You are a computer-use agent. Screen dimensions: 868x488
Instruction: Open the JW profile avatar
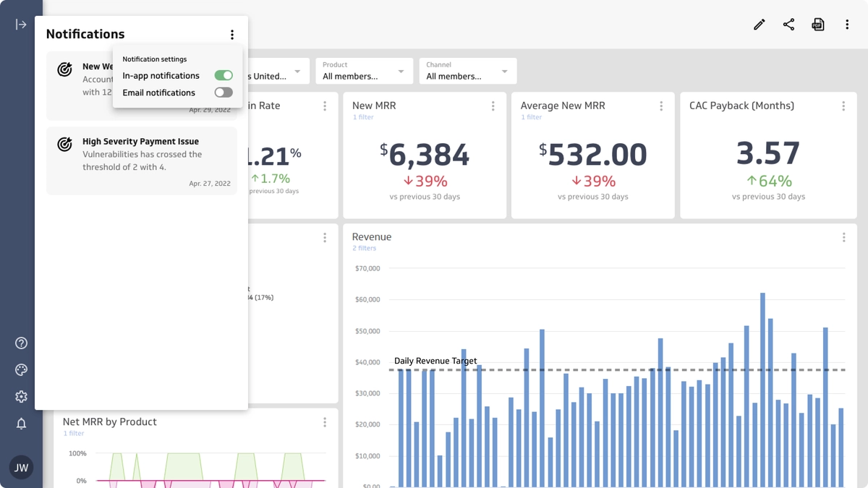coord(21,467)
